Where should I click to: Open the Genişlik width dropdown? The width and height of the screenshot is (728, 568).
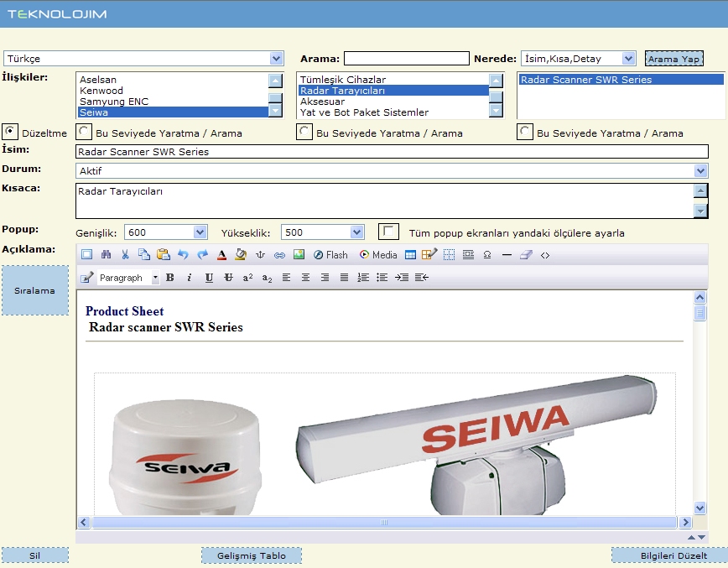pyautogui.click(x=200, y=232)
